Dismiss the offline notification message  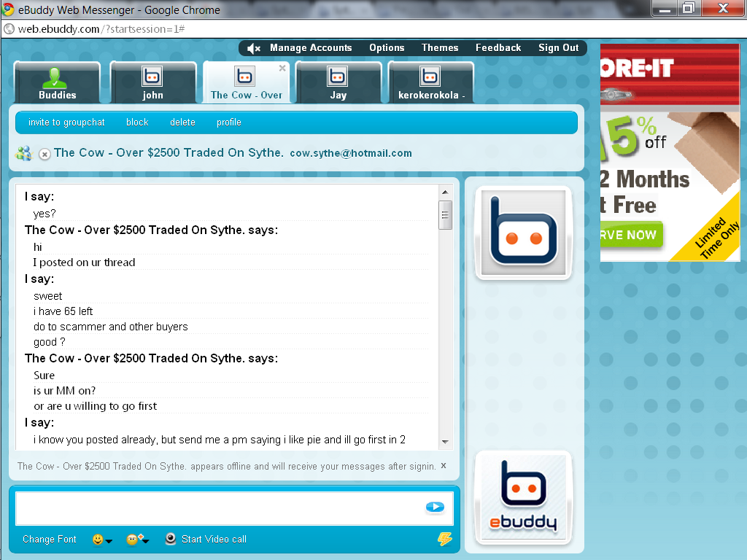pos(444,465)
